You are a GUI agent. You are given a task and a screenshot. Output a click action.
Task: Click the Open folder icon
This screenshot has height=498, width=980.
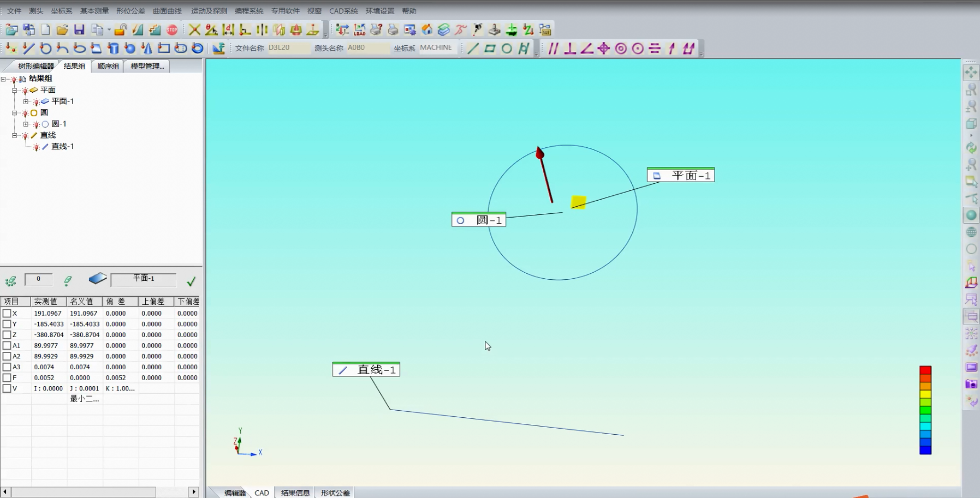(x=62, y=29)
